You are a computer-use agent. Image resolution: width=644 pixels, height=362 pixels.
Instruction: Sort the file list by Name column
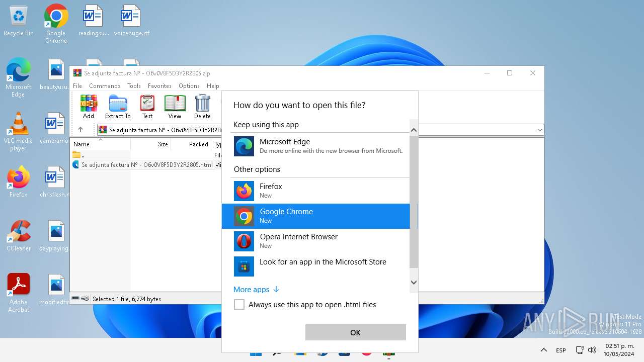101,144
